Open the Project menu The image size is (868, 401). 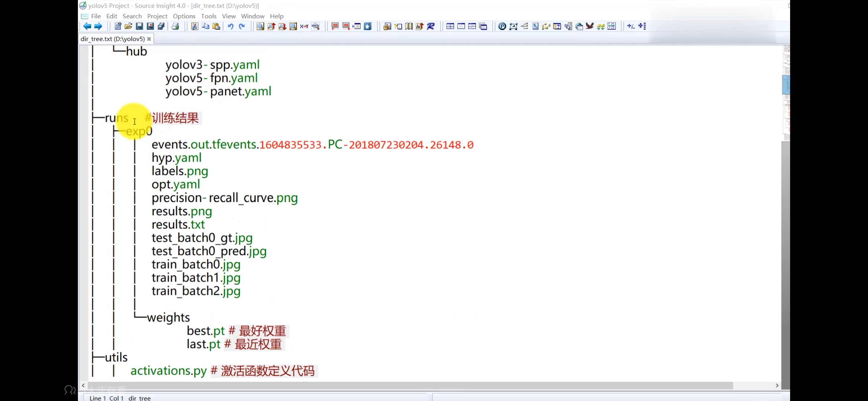click(x=157, y=16)
